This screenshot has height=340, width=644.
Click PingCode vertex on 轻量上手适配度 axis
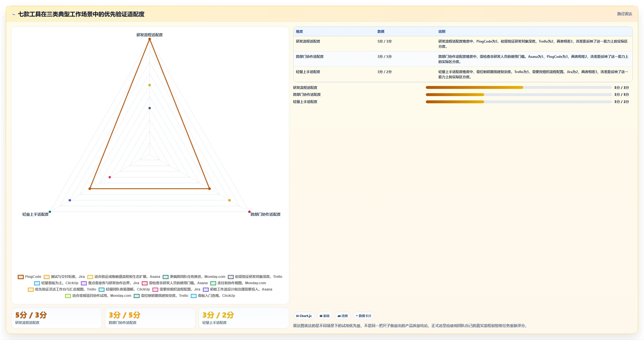click(90, 189)
